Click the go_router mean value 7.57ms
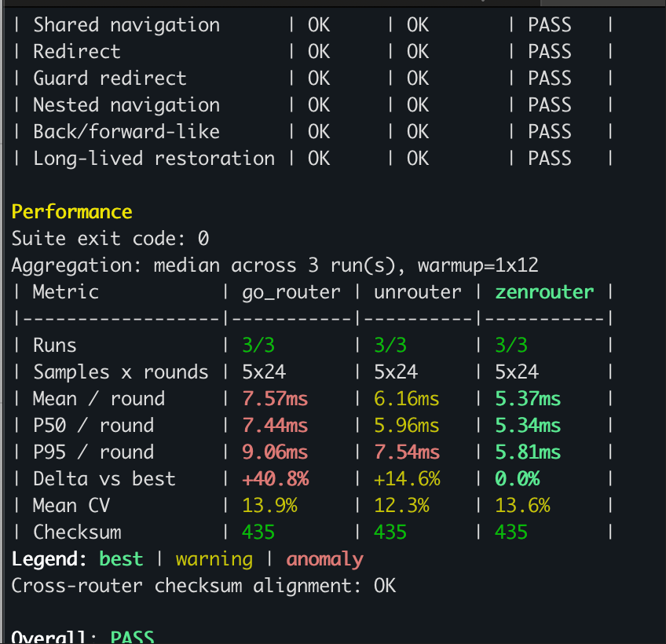This screenshot has width=666, height=644. point(275,399)
